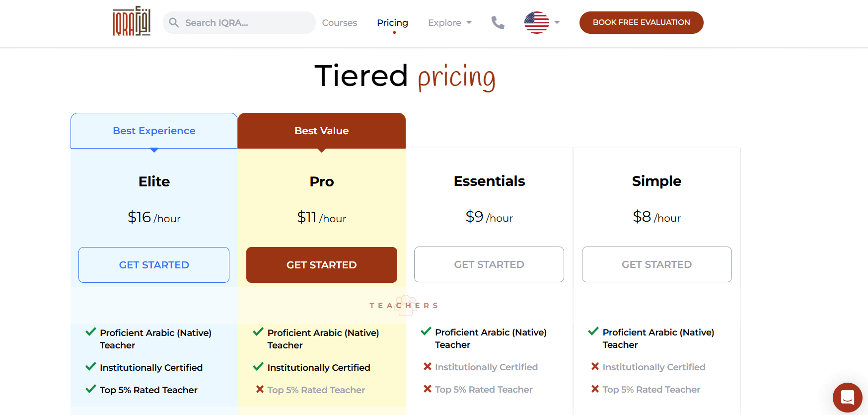The image size is (868, 415).
Task: Open the chat widget bubble
Action: [x=847, y=397]
